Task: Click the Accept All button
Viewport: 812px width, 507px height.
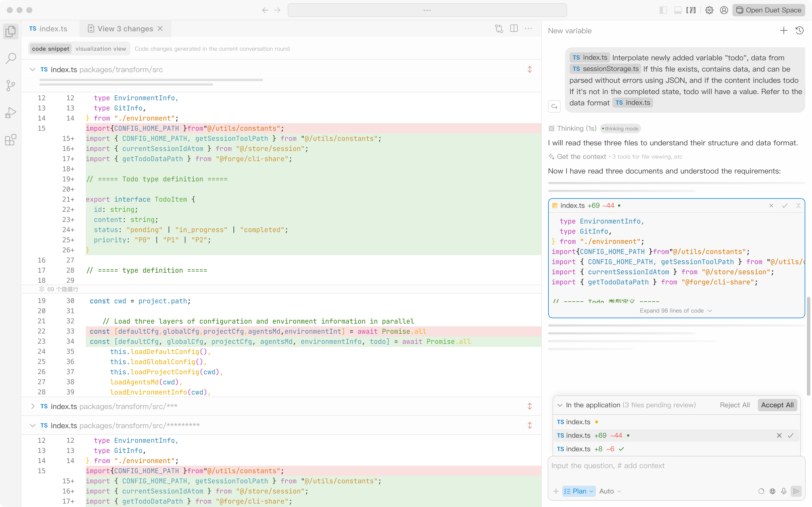Action: point(777,405)
